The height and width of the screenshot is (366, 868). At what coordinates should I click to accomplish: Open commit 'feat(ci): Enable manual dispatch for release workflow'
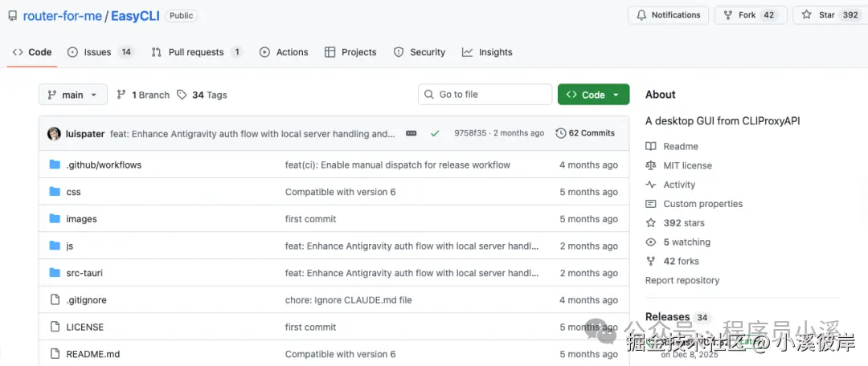pyautogui.click(x=398, y=165)
